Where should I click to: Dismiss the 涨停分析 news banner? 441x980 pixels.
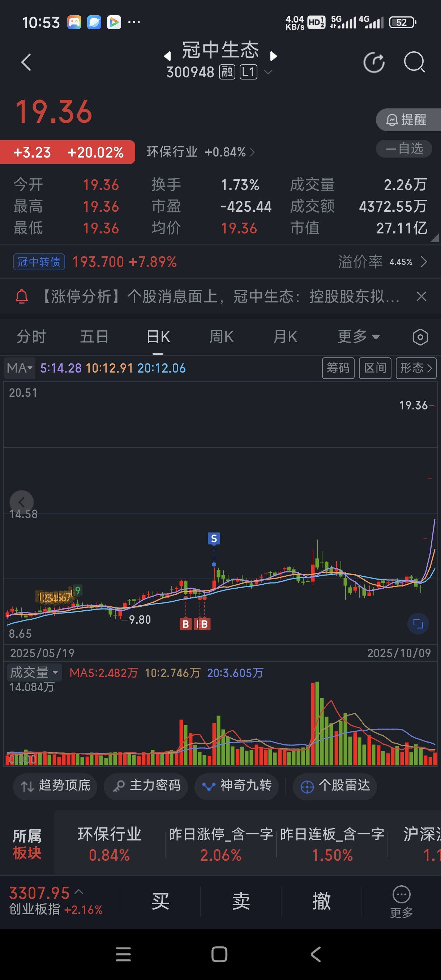click(x=421, y=296)
